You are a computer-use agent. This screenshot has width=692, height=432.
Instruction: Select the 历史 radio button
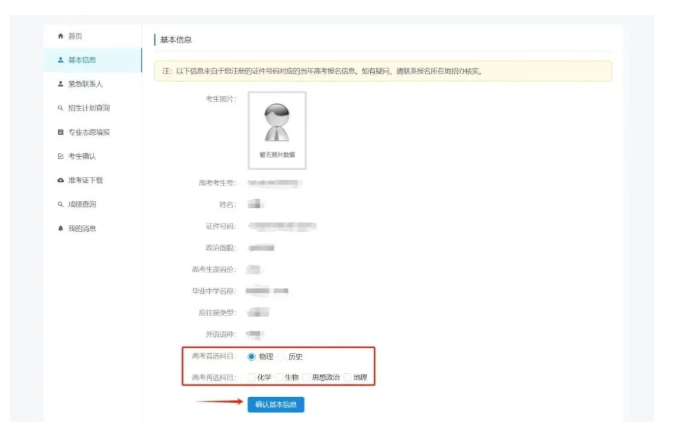(x=280, y=356)
